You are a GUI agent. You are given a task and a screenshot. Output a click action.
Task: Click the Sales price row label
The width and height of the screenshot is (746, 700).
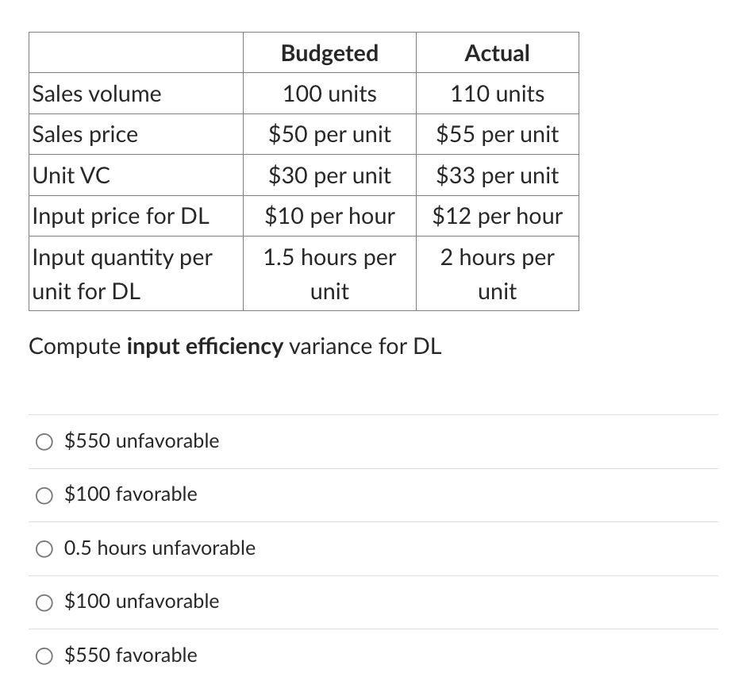click(85, 134)
